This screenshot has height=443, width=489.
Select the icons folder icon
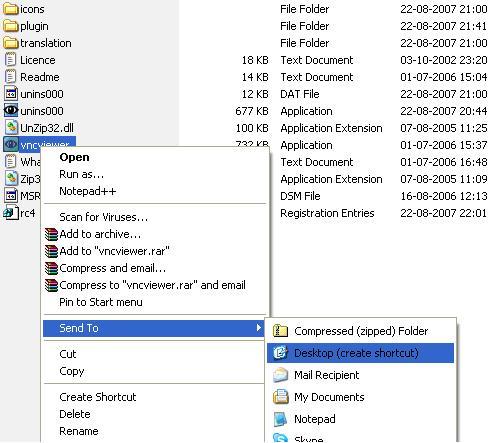click(10, 9)
